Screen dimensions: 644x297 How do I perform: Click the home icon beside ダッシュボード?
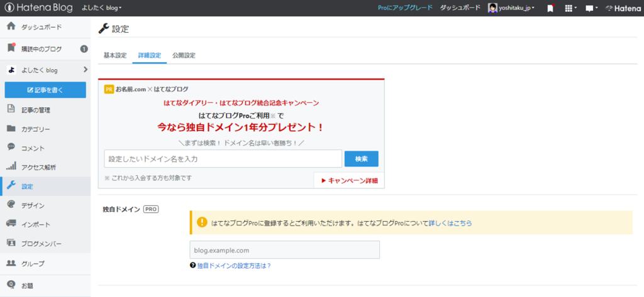click(11, 26)
